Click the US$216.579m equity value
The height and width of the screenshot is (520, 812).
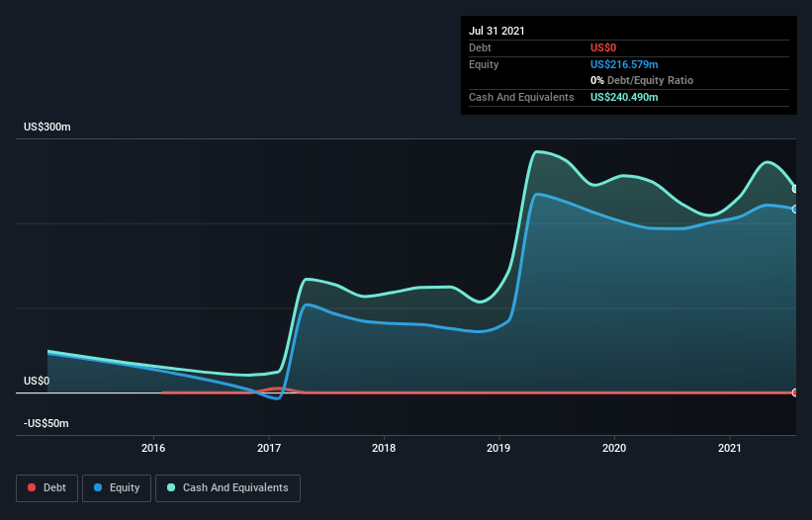[624, 64]
